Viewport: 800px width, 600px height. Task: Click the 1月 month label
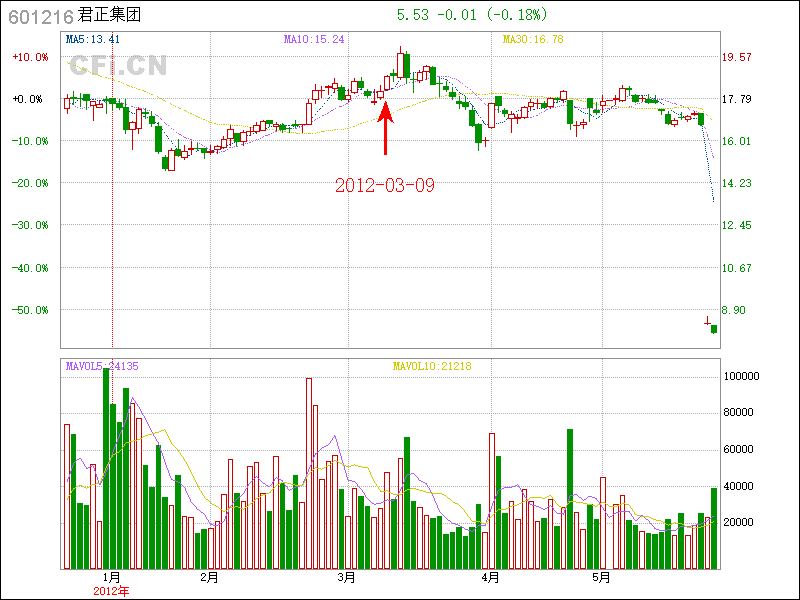111,578
